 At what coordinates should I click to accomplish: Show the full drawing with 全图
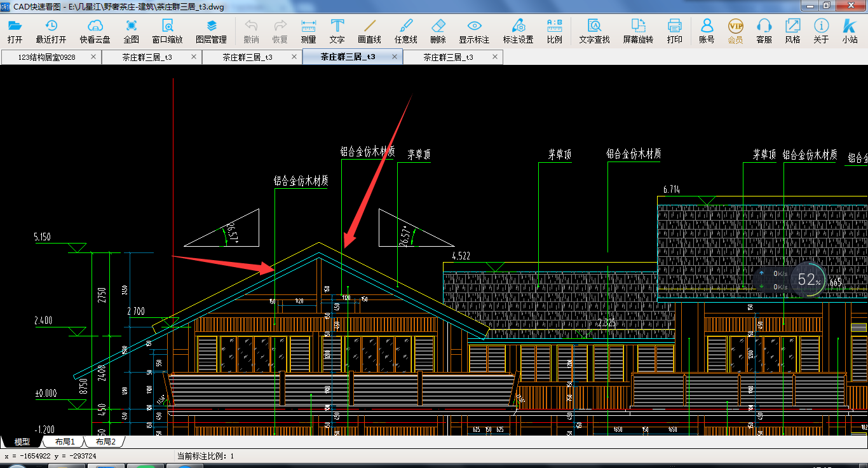[132, 31]
